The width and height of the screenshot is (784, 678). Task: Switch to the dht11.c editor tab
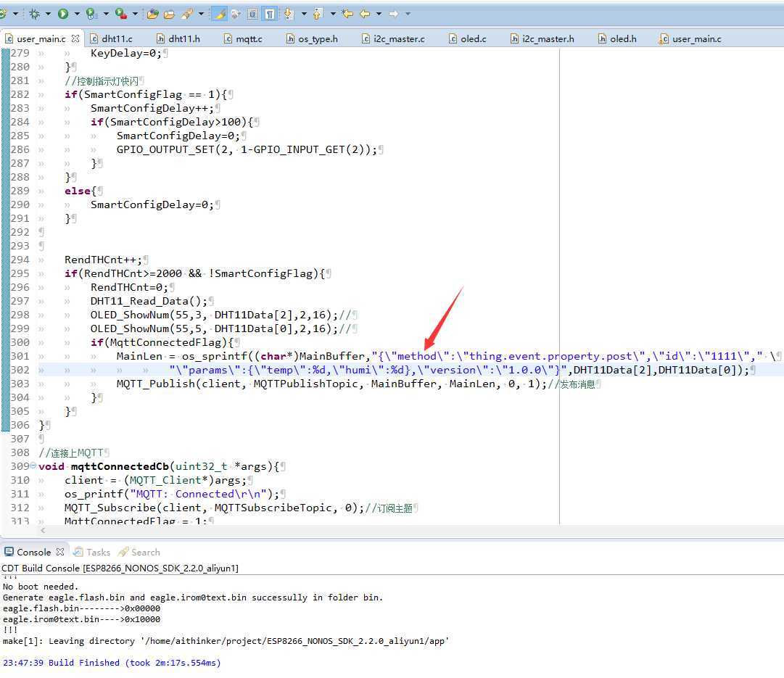pyautogui.click(x=112, y=38)
